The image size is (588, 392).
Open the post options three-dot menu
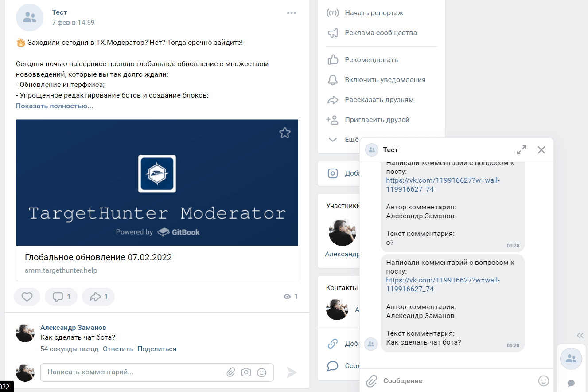pos(291,13)
